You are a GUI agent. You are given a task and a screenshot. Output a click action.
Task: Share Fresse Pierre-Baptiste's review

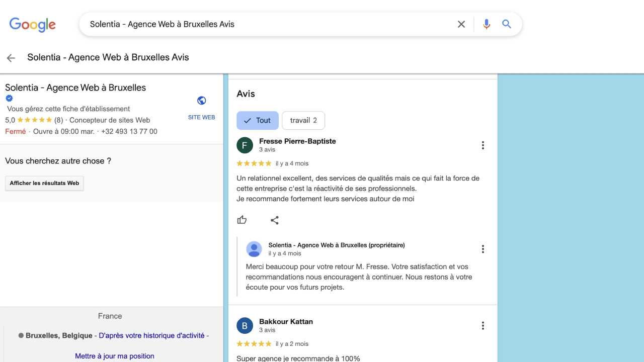coord(274,220)
